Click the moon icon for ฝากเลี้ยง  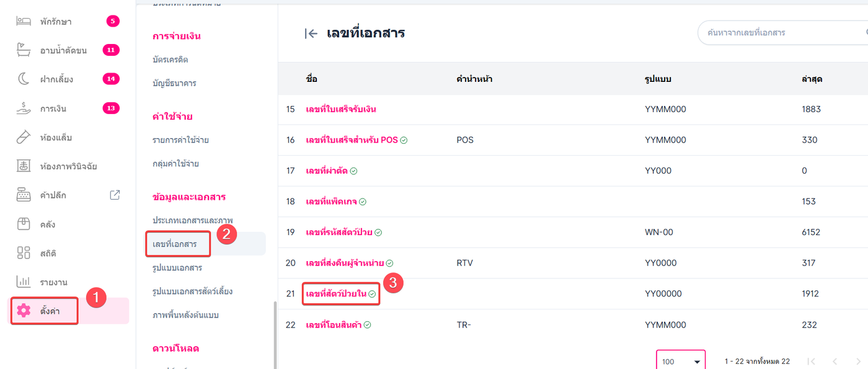click(24, 79)
